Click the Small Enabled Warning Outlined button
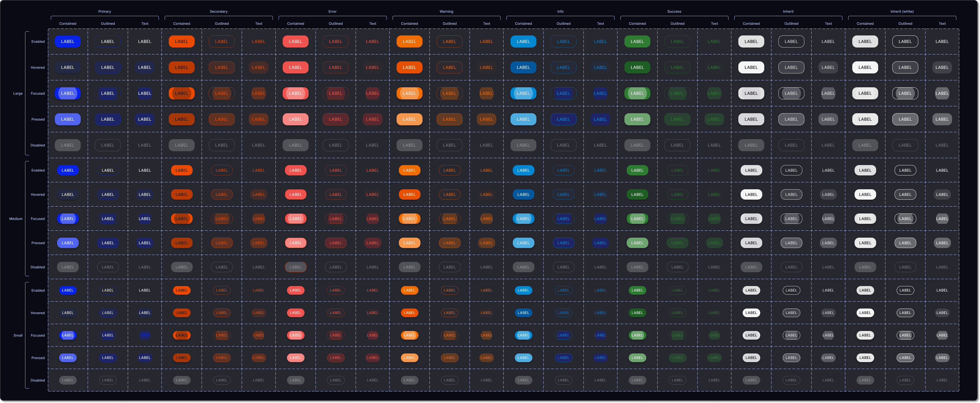The height and width of the screenshot is (403, 980). coord(449,290)
